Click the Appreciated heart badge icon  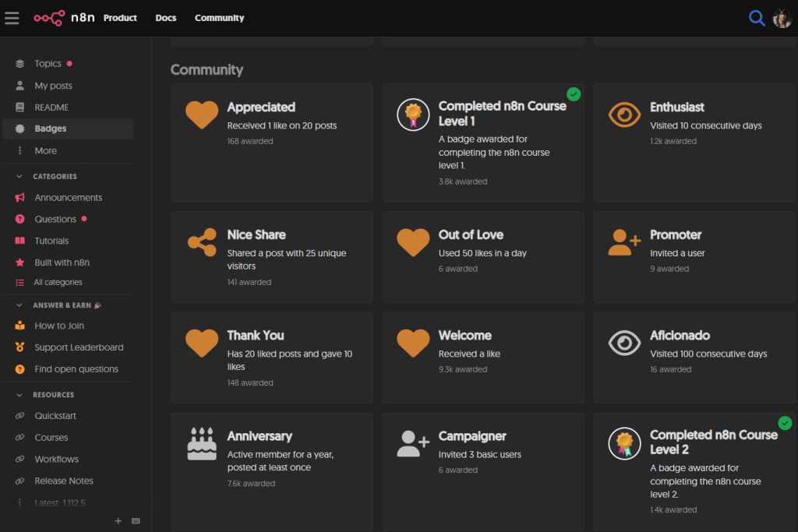[202, 115]
